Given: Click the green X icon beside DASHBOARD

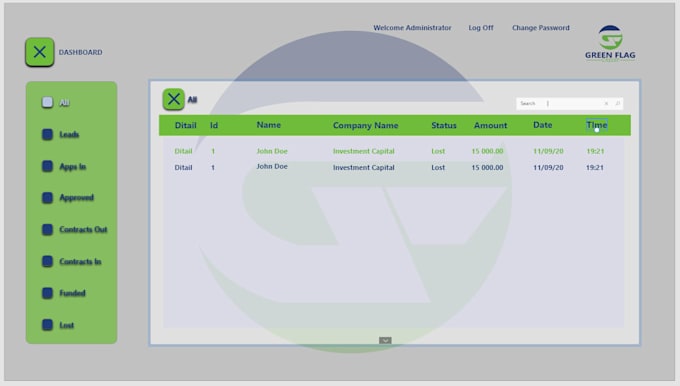Looking at the screenshot, I should (x=39, y=52).
